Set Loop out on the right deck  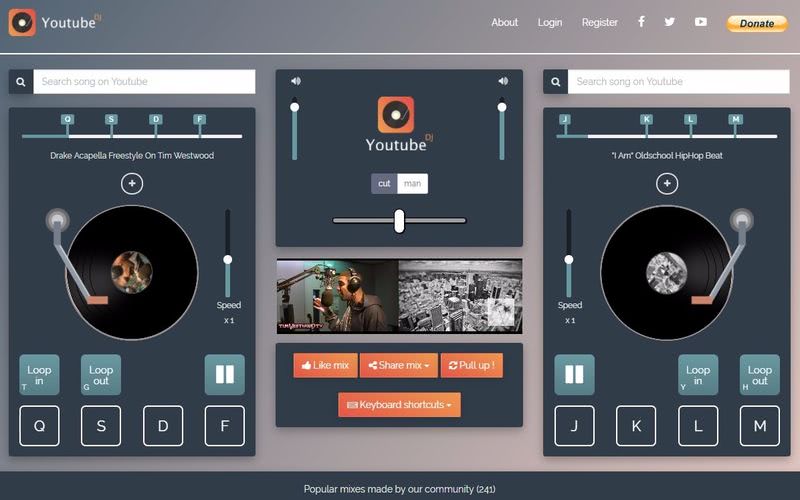[x=760, y=374]
